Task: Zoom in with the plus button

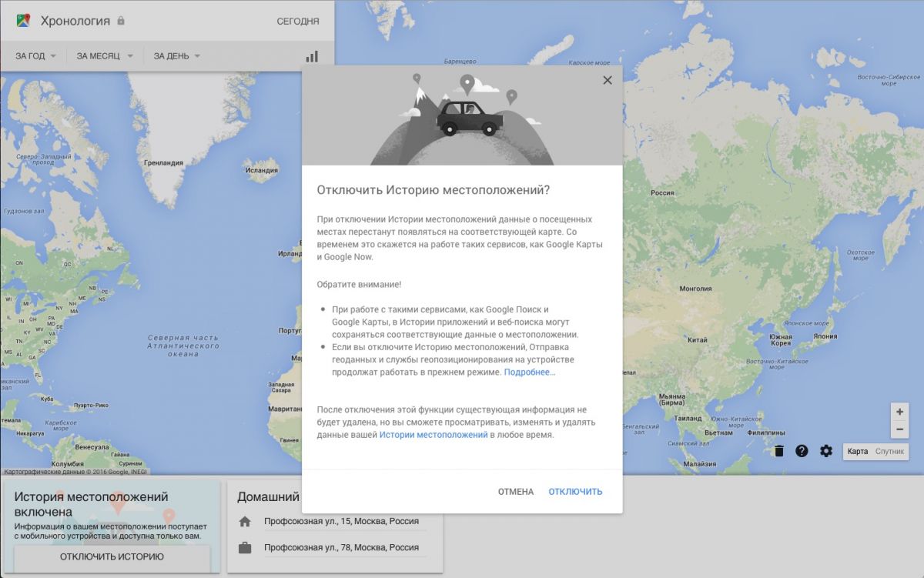Action: [x=899, y=411]
